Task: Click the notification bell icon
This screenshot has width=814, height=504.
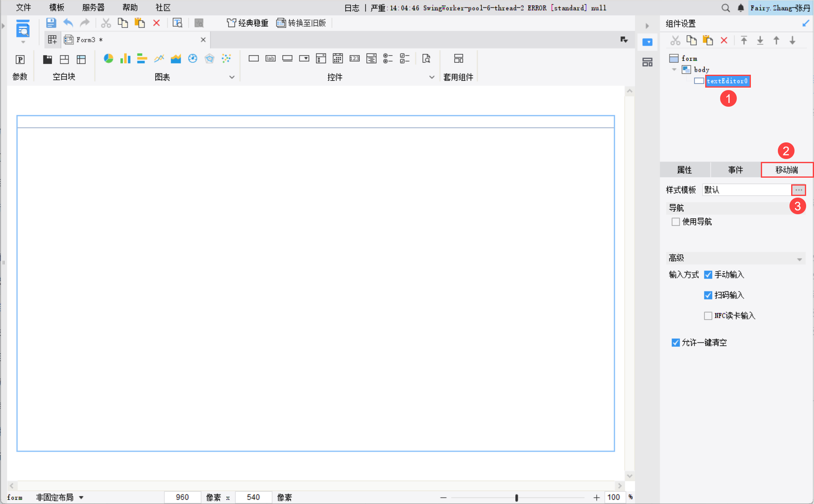Action: click(740, 8)
